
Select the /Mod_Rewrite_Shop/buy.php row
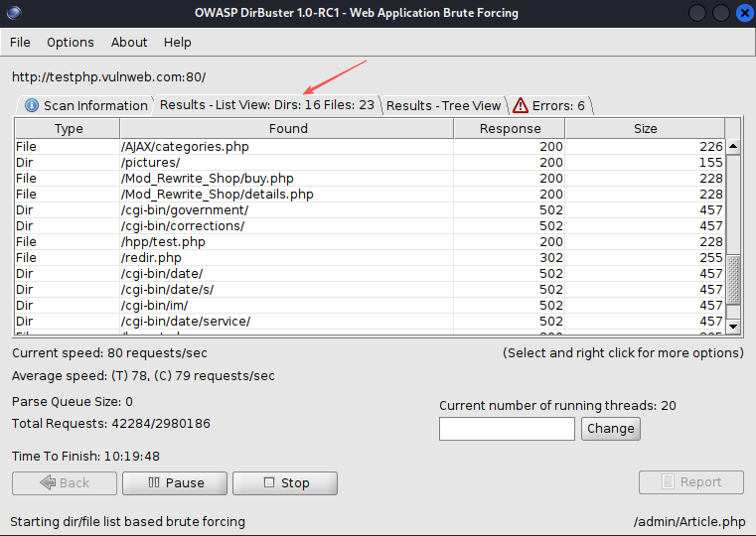click(x=370, y=179)
